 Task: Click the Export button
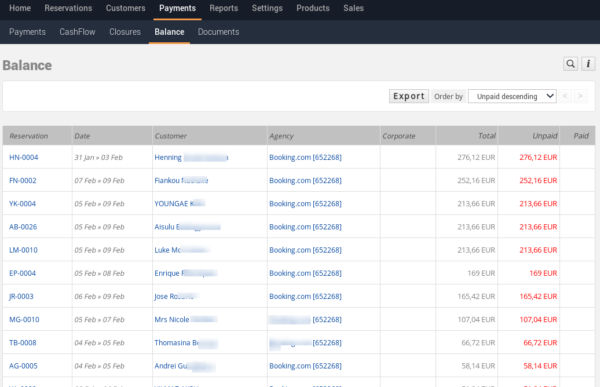[409, 96]
